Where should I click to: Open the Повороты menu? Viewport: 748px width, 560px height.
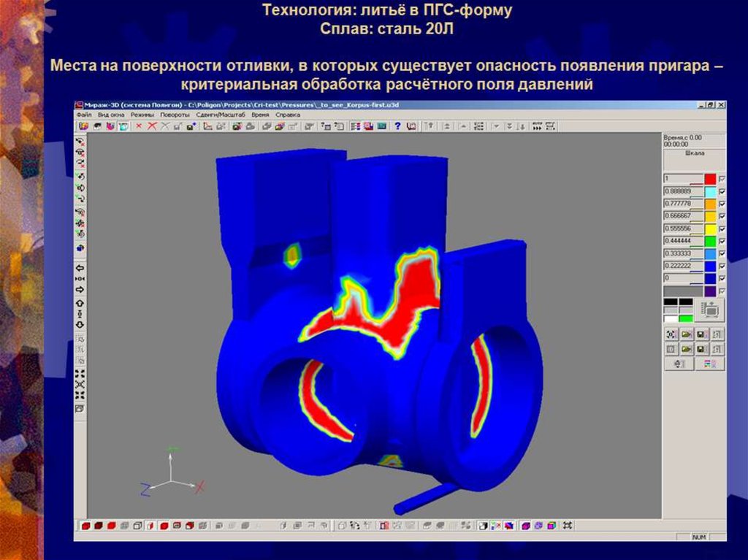(x=175, y=115)
